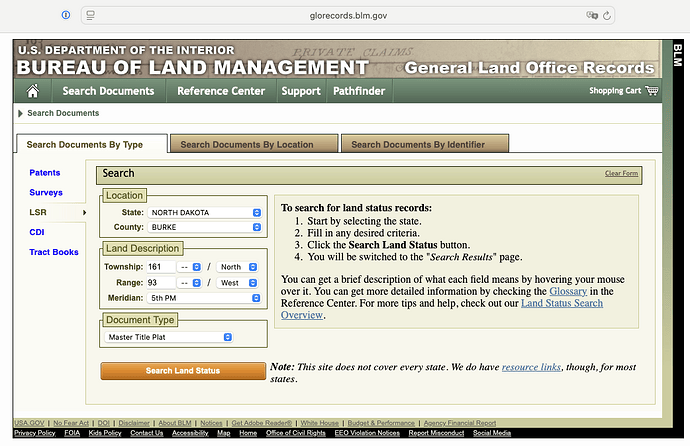The height and width of the screenshot is (446, 690).
Task: Click the page settings icon in address bar
Action: coord(90,16)
